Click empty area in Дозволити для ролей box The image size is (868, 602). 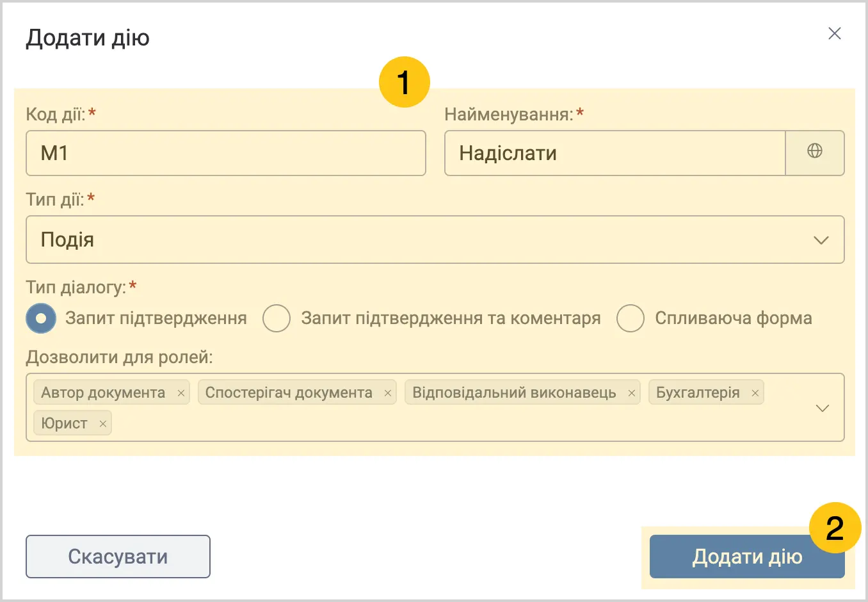448,424
